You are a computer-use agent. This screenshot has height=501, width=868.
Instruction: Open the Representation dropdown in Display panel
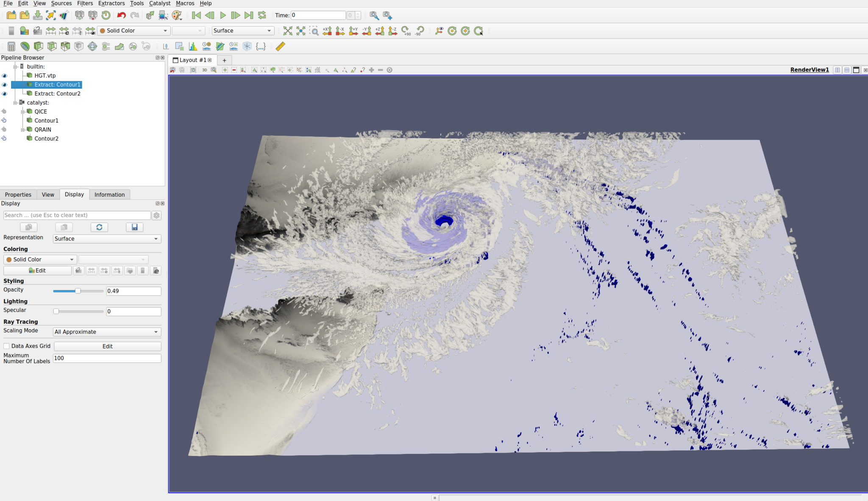pos(106,239)
